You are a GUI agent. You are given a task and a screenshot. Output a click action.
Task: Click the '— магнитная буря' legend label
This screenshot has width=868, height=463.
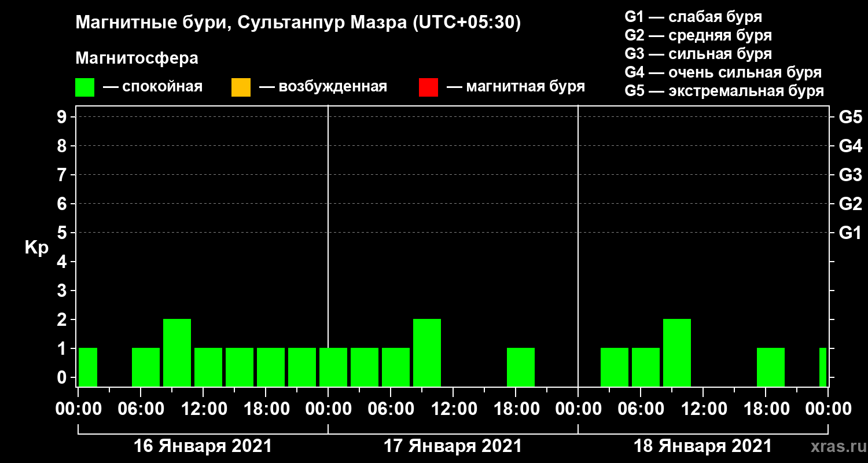pos(516,87)
